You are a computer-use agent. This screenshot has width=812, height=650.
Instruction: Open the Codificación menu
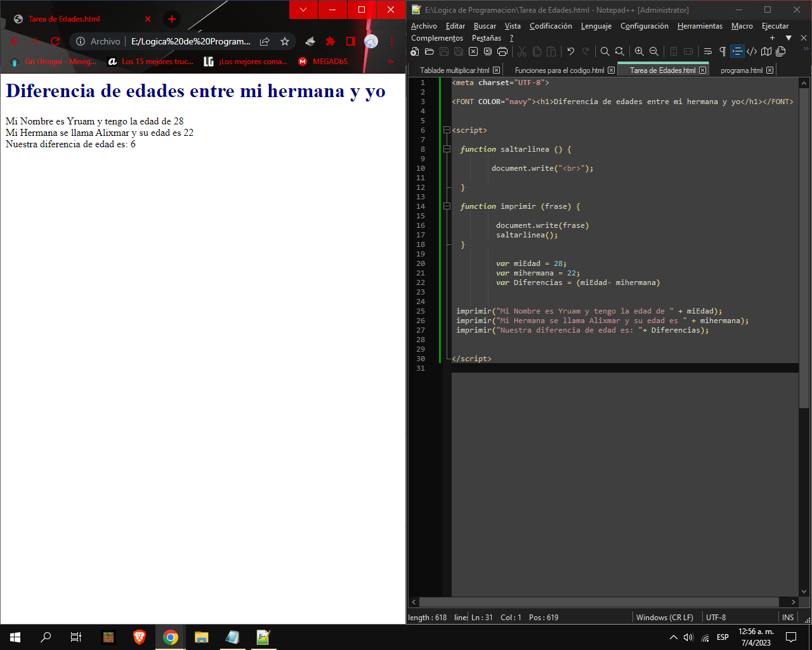pyautogui.click(x=551, y=26)
